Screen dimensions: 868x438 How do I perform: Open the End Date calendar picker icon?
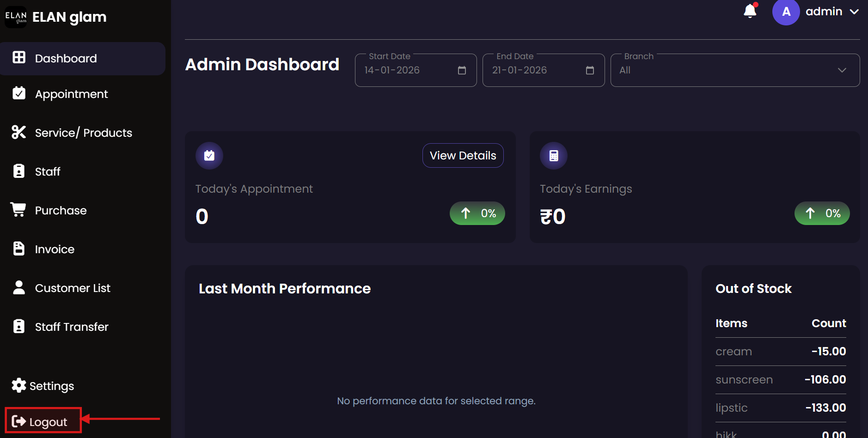(590, 70)
